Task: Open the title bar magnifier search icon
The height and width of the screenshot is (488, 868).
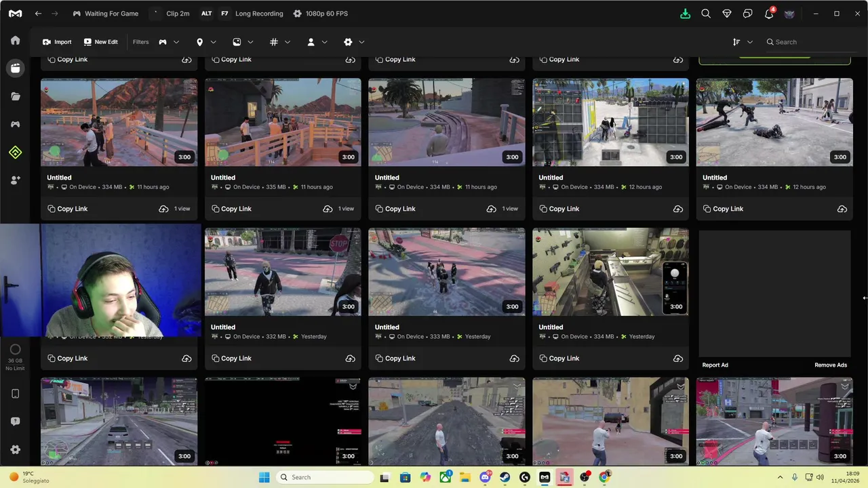Action: pyautogui.click(x=706, y=14)
